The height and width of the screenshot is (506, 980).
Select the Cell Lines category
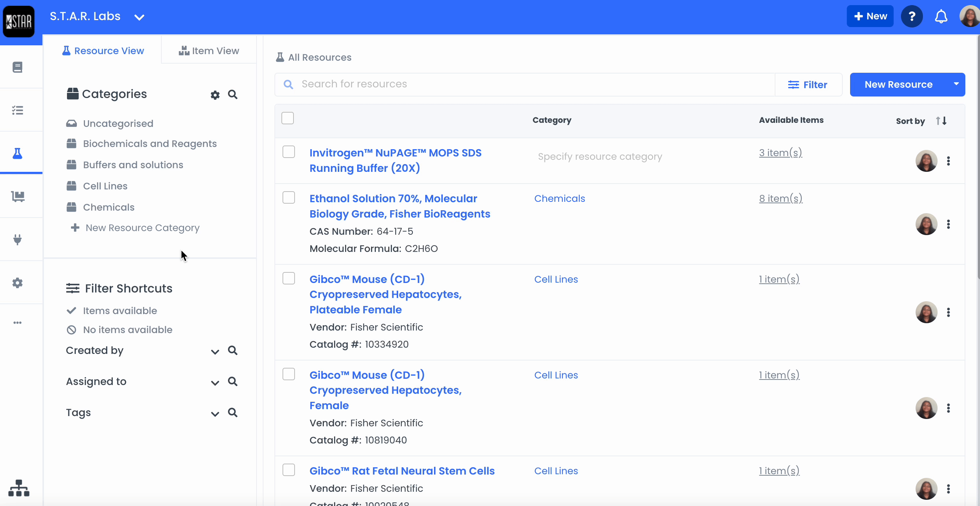(105, 186)
